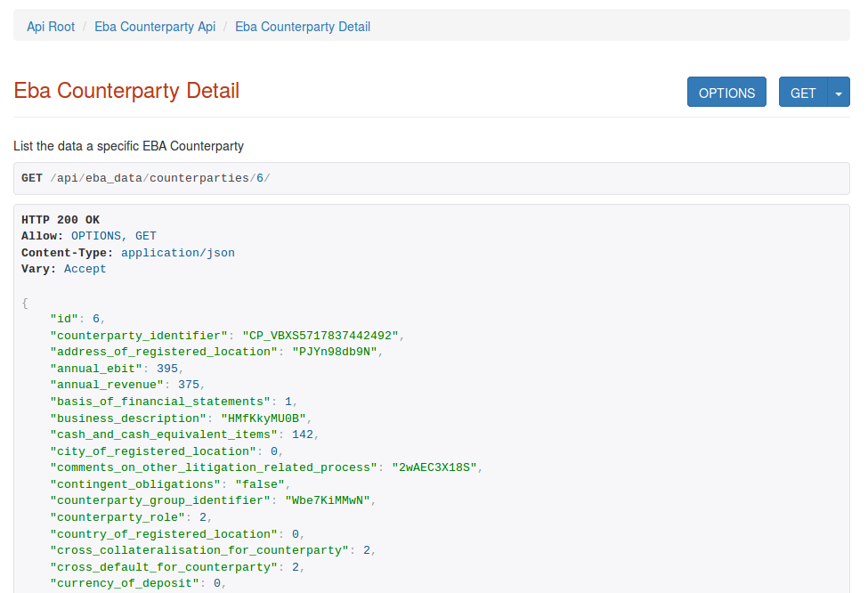Click the GET button

[803, 93]
